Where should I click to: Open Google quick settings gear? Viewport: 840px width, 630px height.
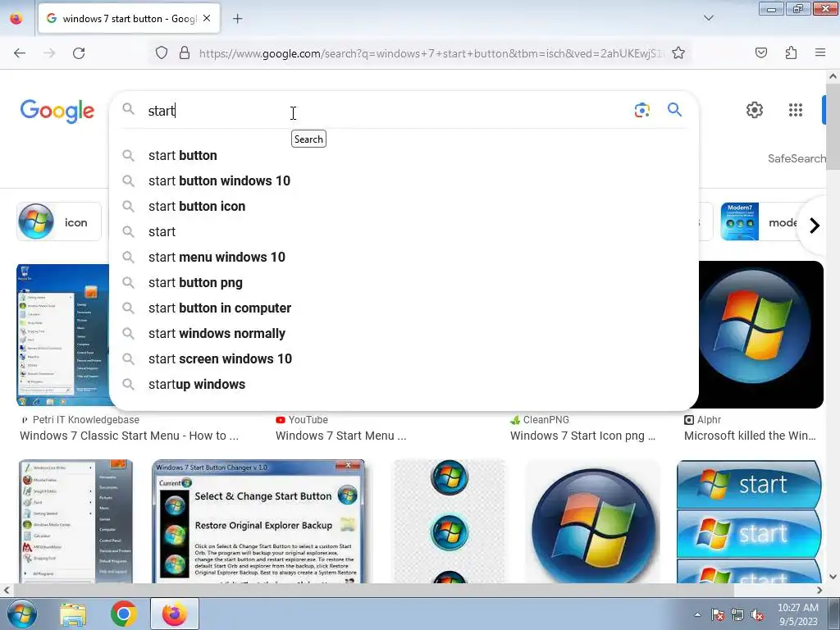tap(755, 110)
